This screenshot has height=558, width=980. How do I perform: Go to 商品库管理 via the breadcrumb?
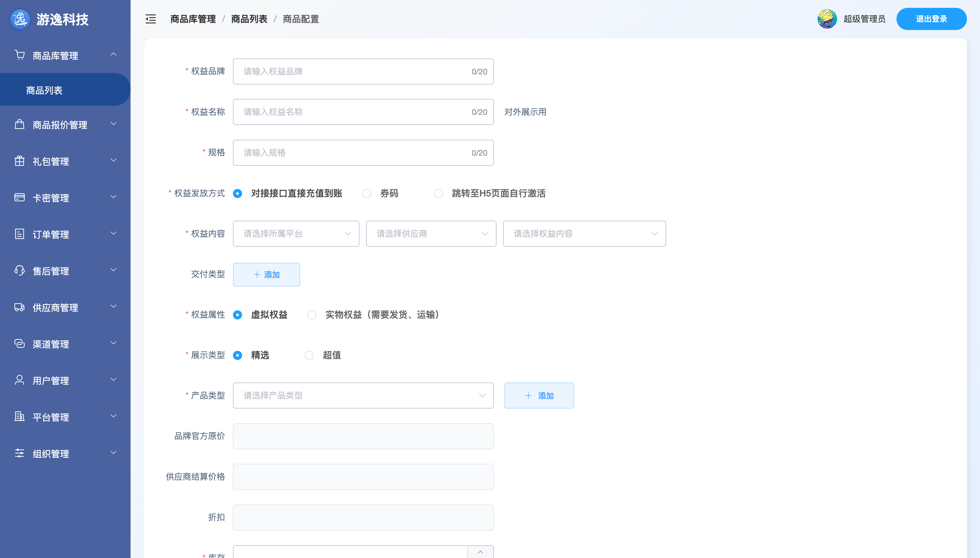[193, 19]
